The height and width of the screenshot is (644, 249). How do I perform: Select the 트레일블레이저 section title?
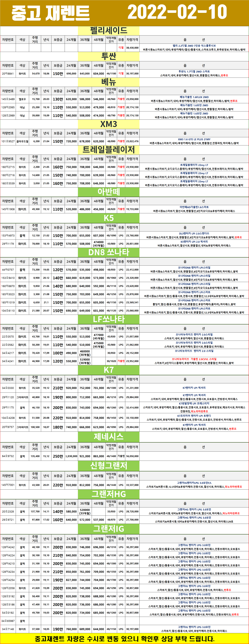108,150
